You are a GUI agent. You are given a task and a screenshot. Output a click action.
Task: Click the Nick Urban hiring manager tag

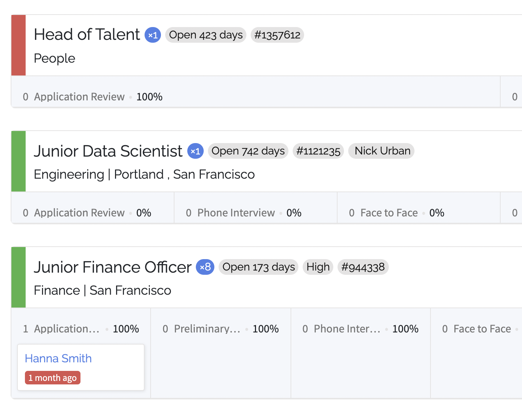tap(381, 151)
